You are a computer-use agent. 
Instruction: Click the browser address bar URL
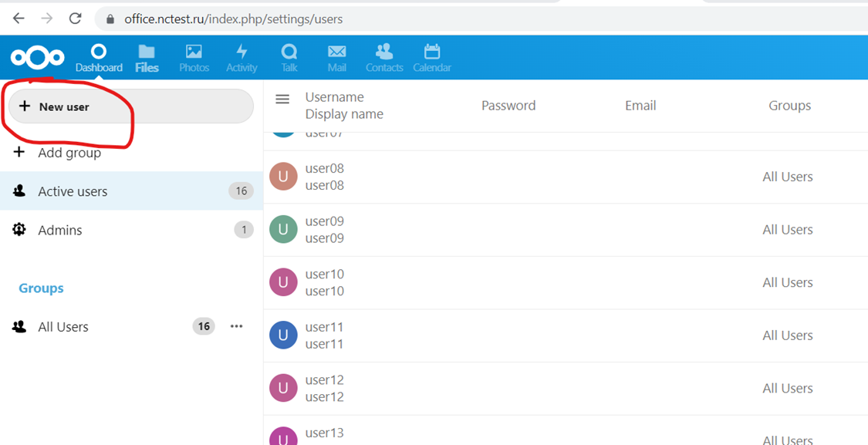click(233, 19)
